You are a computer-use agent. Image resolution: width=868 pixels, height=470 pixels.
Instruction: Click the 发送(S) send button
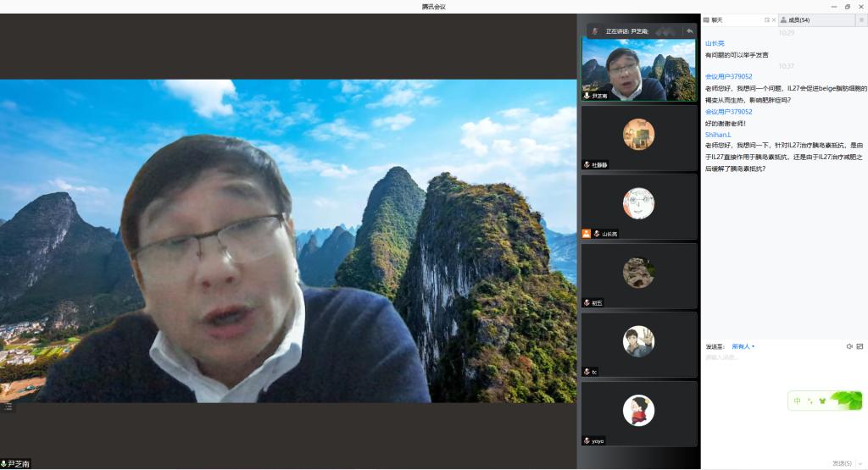[841, 463]
